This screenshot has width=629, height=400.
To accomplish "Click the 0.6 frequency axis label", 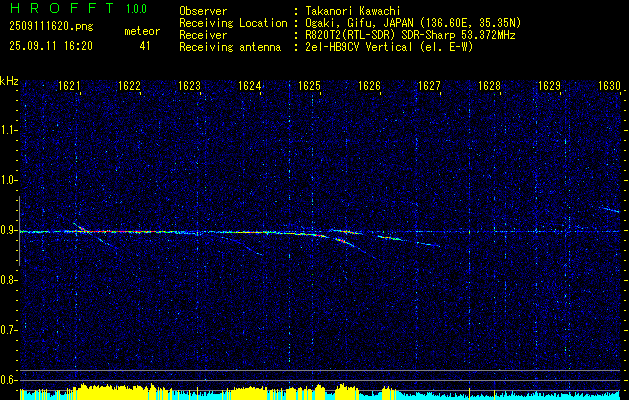I will tap(8, 380).
